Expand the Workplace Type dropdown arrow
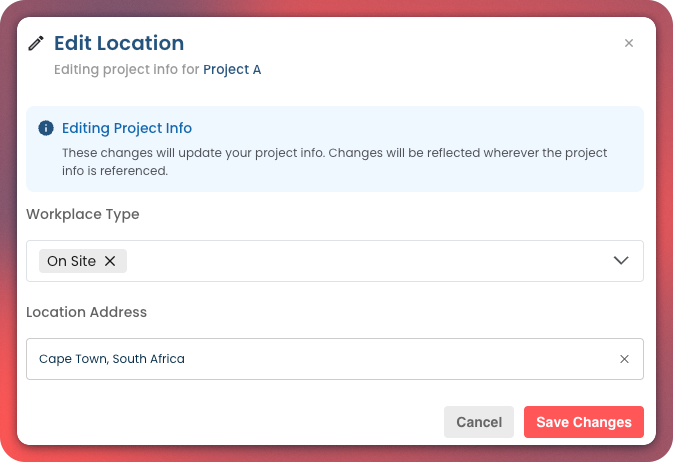 [621, 261]
